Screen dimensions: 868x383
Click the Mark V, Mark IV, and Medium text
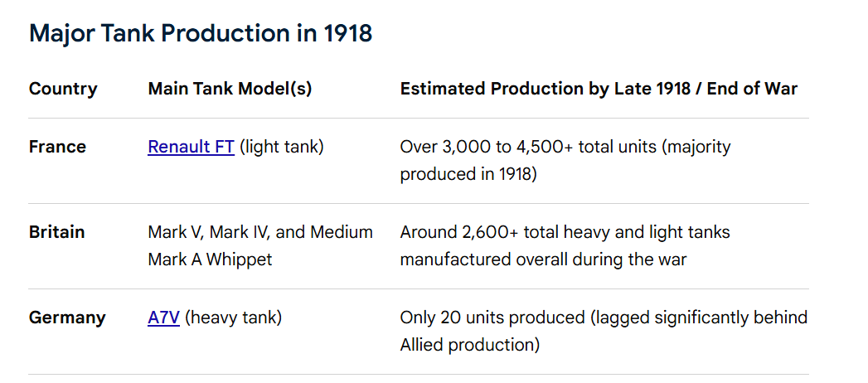260,232
